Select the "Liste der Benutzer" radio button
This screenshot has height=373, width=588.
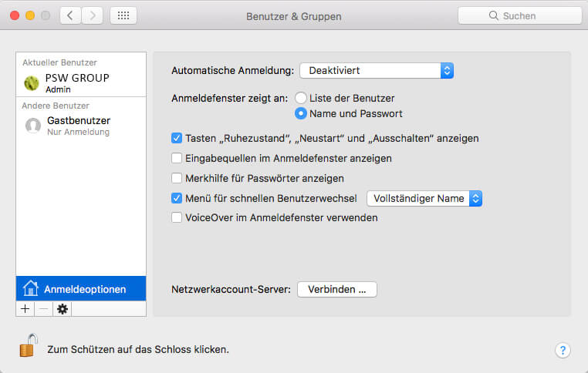click(x=301, y=98)
